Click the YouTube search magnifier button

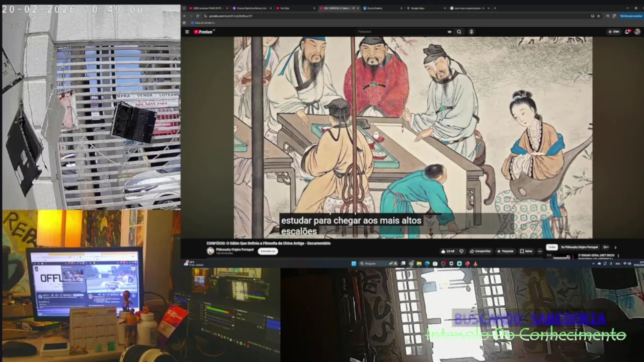click(459, 32)
